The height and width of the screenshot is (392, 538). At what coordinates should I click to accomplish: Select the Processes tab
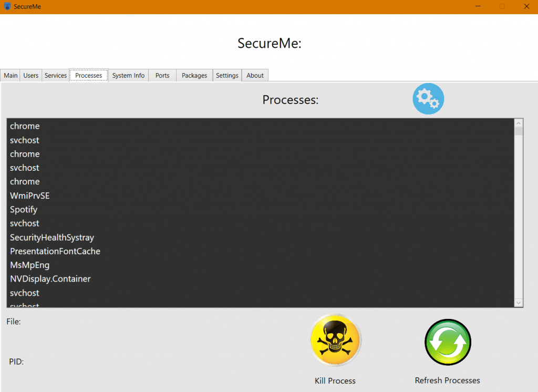[x=88, y=75]
